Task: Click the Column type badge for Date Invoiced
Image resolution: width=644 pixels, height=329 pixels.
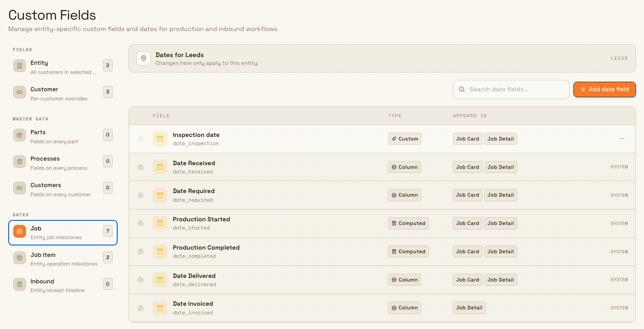Action: 405,308
